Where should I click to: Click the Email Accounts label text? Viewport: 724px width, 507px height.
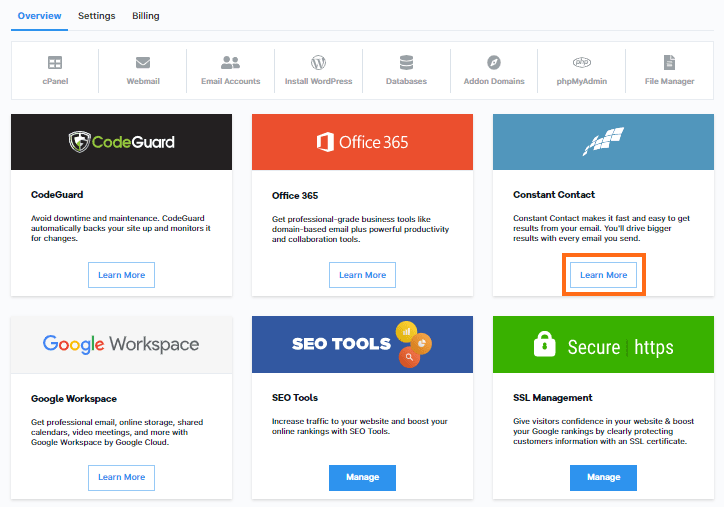click(230, 81)
